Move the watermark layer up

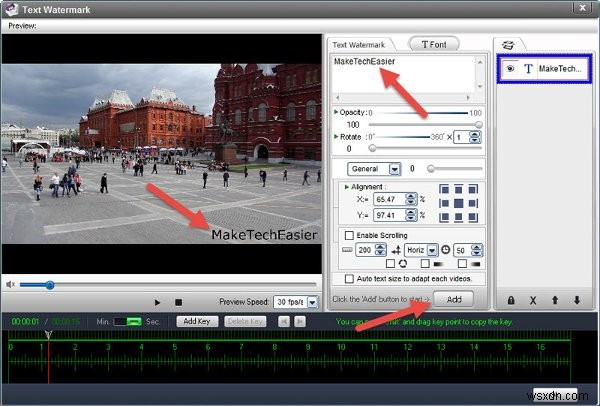tap(555, 300)
